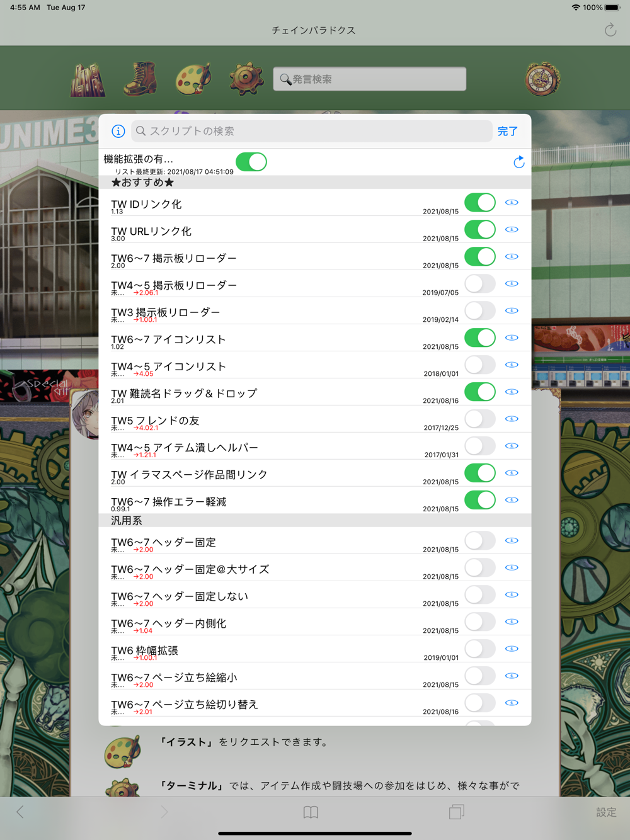
Task: Enable the TW6~7 ヘッダー固定 switch
Action: click(x=480, y=541)
